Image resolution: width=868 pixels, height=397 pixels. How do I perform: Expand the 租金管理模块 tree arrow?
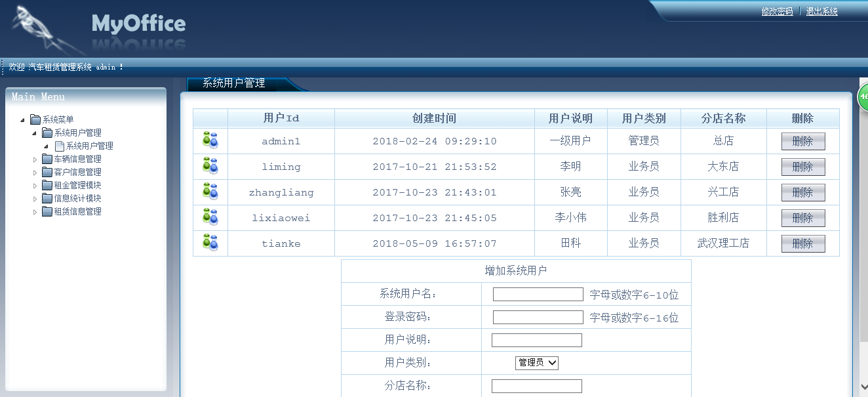point(35,185)
